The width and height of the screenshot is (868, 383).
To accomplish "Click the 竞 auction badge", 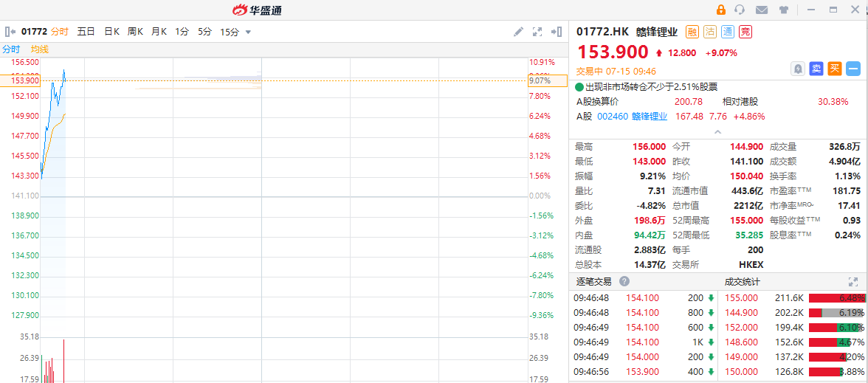I will tap(745, 32).
